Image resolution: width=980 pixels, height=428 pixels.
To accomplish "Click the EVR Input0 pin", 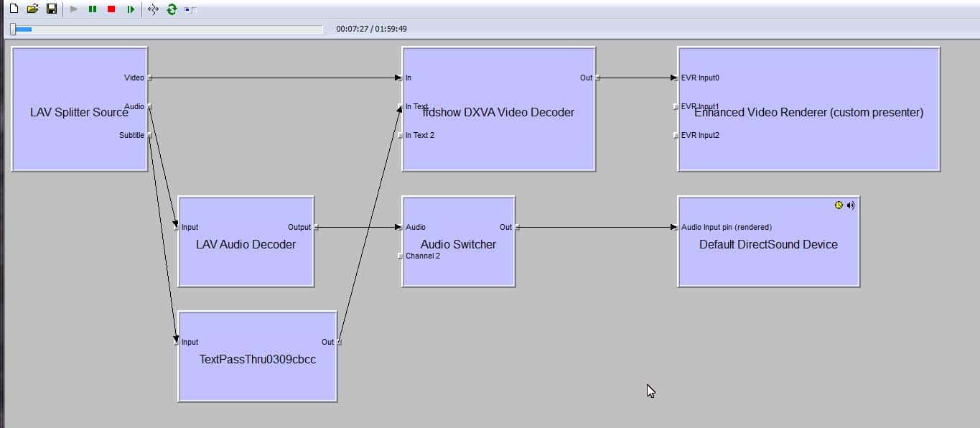I will coord(676,78).
